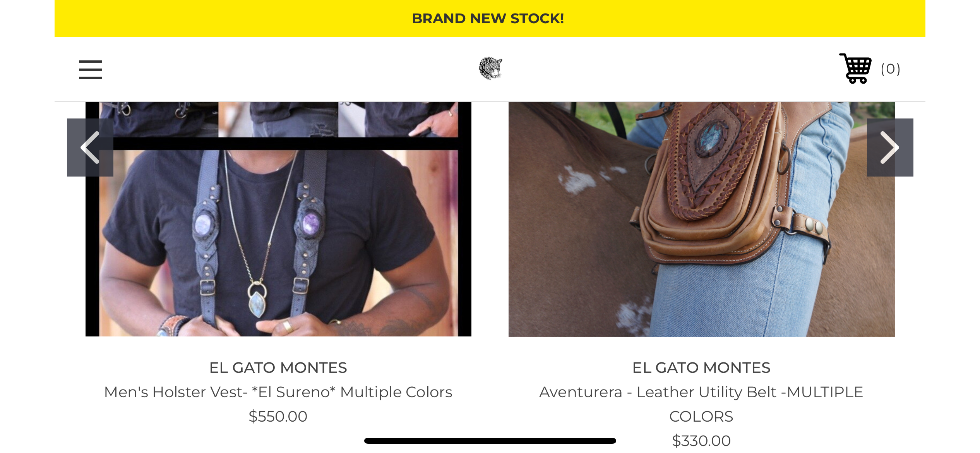Click the BRAND NEW STOCK! banner
The image size is (980, 453).
point(488,19)
